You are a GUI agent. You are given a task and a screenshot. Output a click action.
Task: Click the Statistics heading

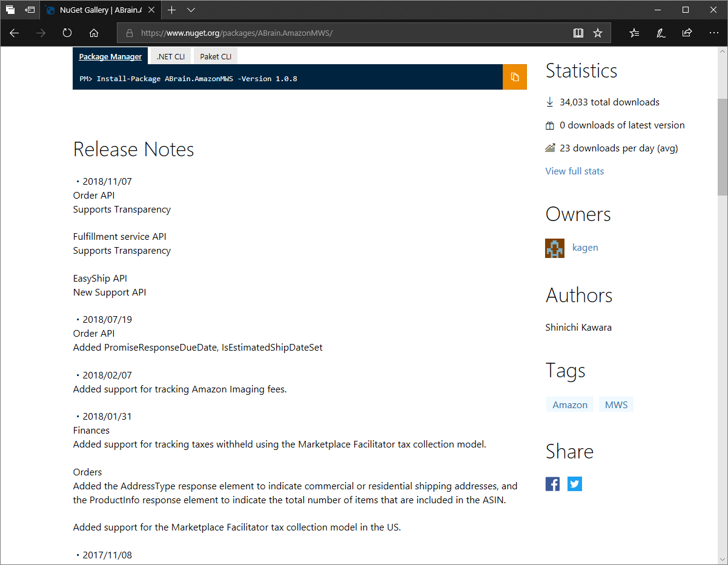pyautogui.click(x=581, y=71)
